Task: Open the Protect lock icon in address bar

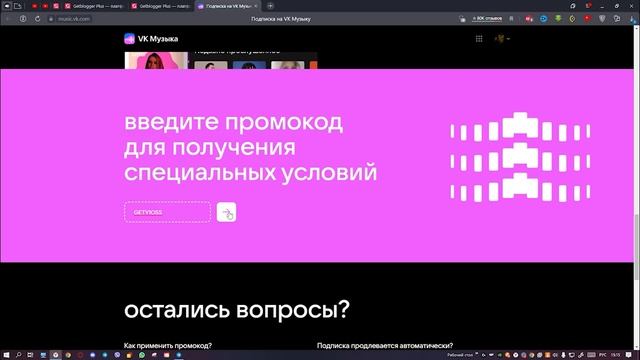Action: pos(462,19)
